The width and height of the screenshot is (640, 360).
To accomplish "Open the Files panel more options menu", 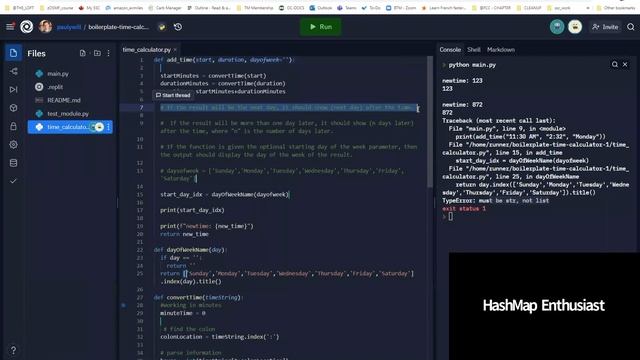I will coord(109,53).
